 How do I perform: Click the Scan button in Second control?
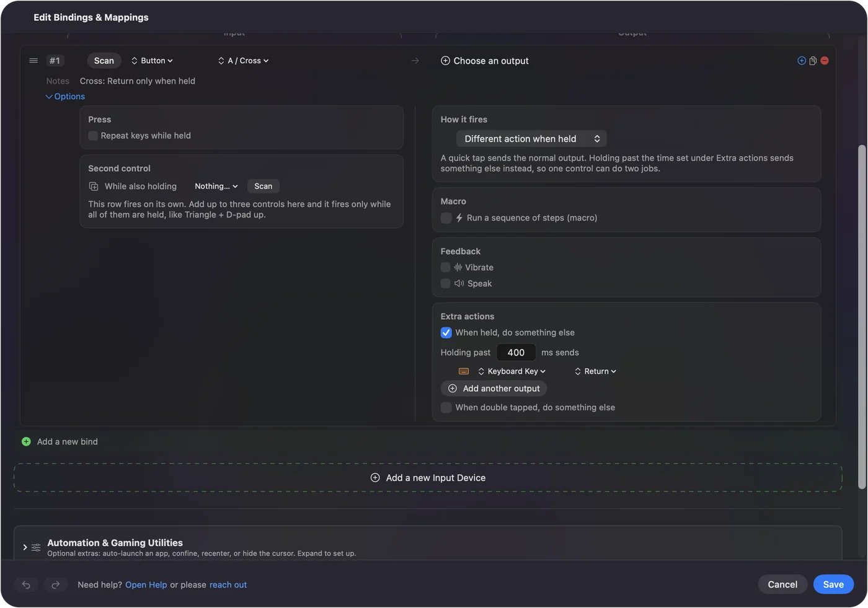click(263, 187)
